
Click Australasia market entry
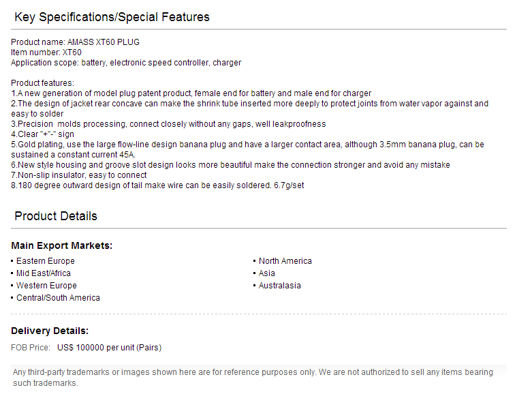tap(279, 285)
